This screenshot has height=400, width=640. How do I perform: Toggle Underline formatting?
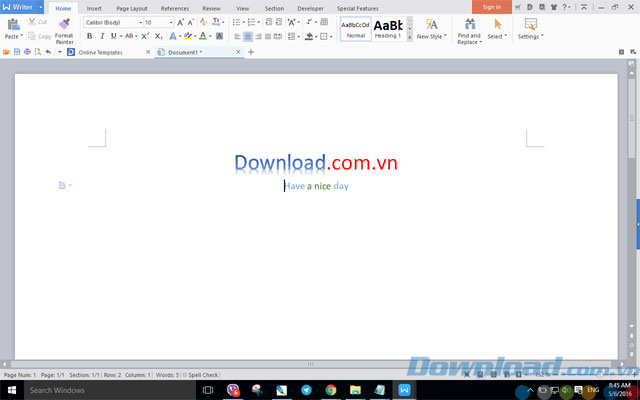pos(113,36)
